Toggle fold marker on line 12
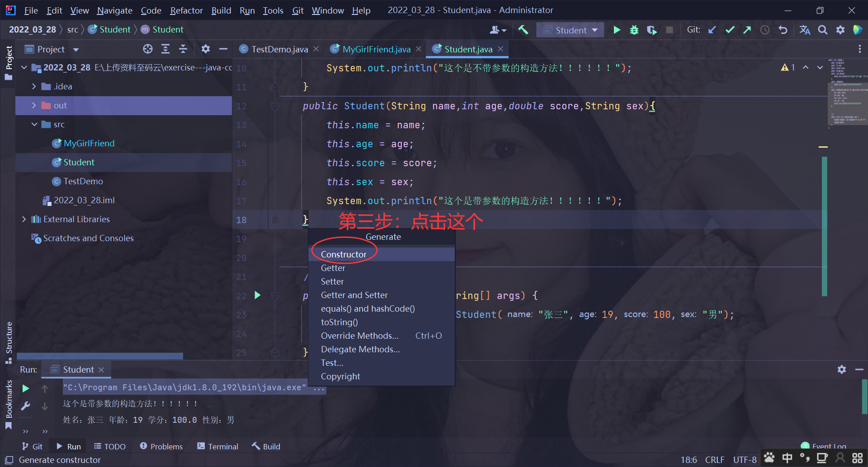This screenshot has height=467, width=868. [x=274, y=107]
